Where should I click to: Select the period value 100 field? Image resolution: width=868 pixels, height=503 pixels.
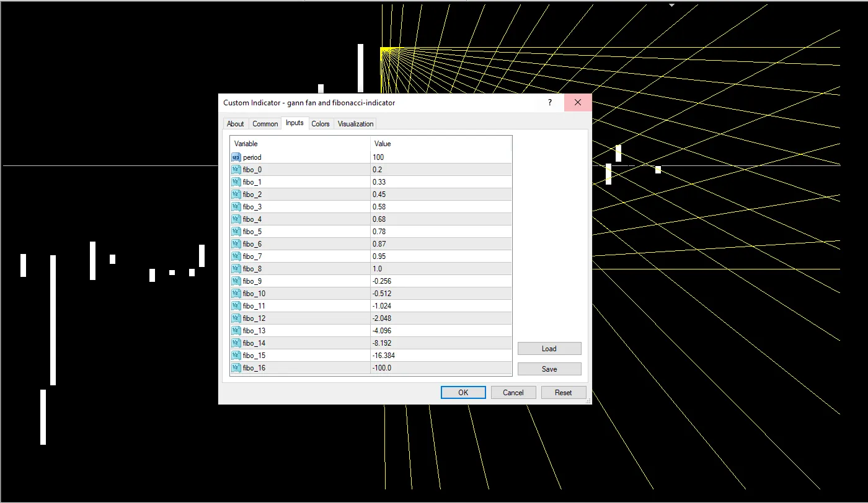(x=440, y=157)
